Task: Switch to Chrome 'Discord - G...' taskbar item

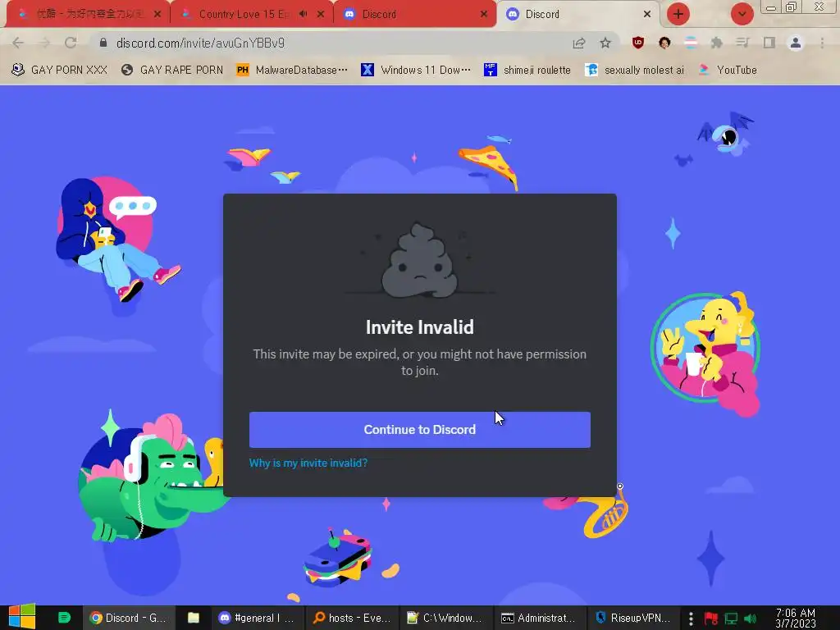Action: [x=127, y=618]
